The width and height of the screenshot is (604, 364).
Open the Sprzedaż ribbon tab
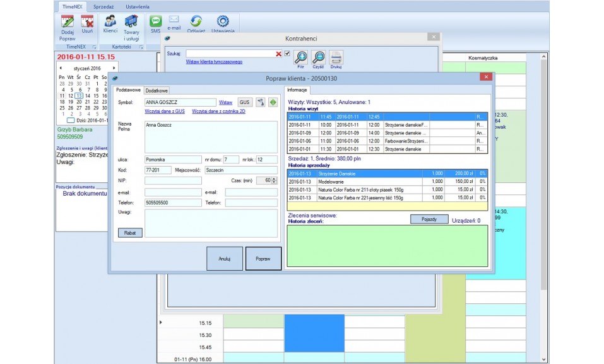104,6
